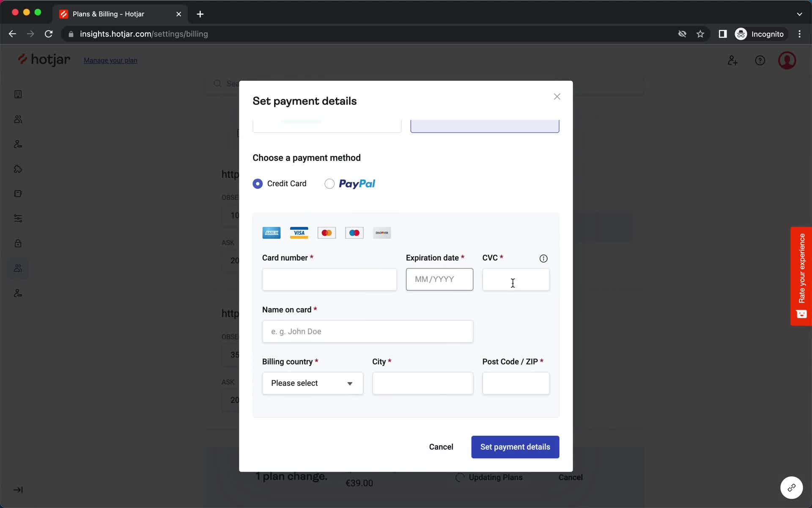Click the recordings icon in sidebar
Screen dimensions: 812x508
coord(17,194)
